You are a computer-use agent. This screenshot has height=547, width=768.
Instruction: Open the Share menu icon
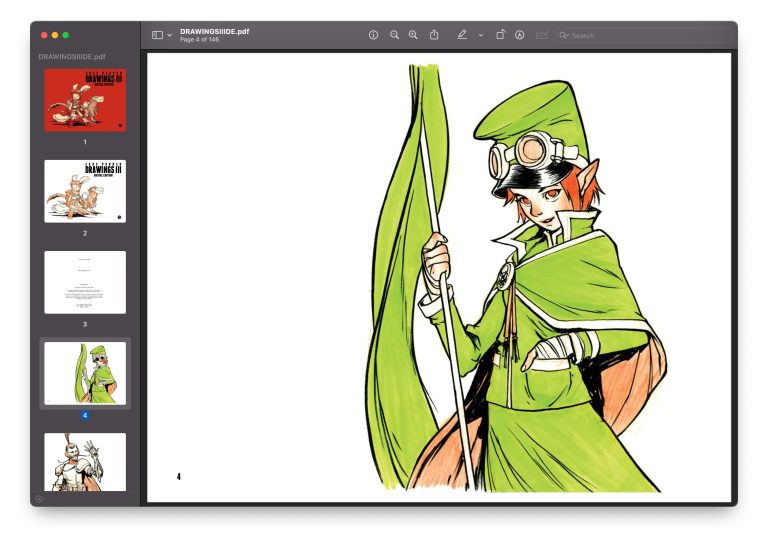click(x=434, y=35)
